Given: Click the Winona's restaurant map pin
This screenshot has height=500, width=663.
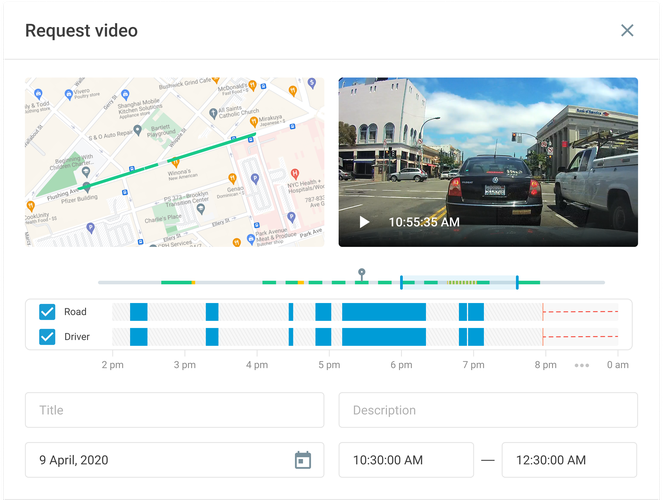Looking at the screenshot, I should [x=175, y=162].
